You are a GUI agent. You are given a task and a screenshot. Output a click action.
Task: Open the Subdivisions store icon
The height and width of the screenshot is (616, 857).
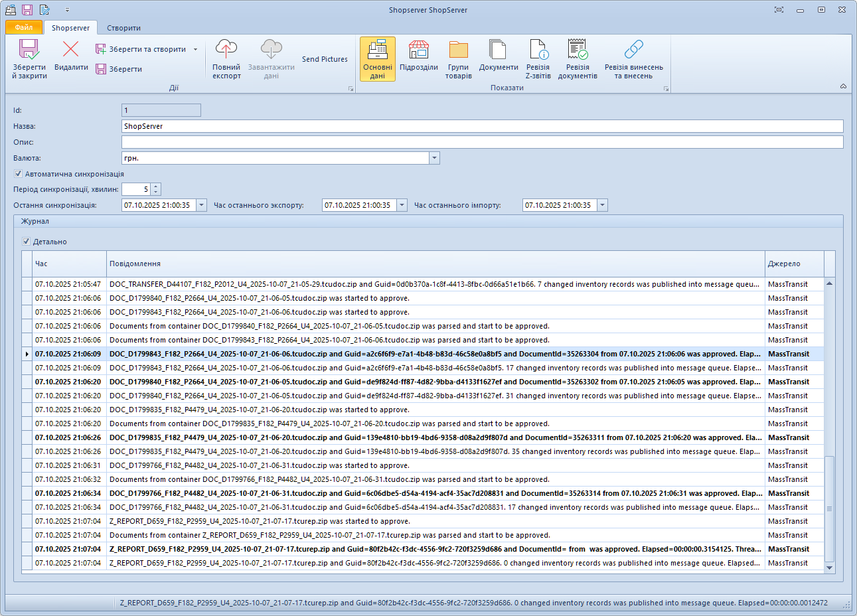(418, 50)
